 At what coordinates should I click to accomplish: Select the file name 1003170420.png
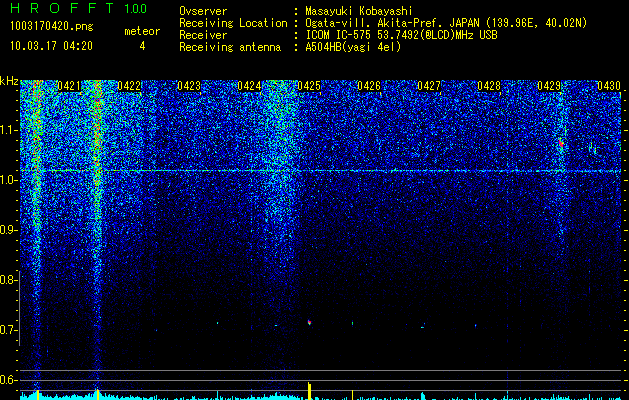52,27
